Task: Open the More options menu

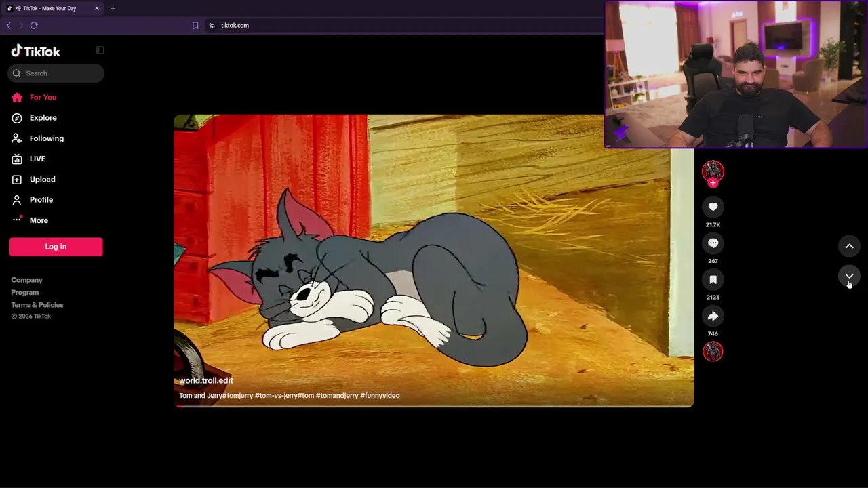Action: click(39, 220)
